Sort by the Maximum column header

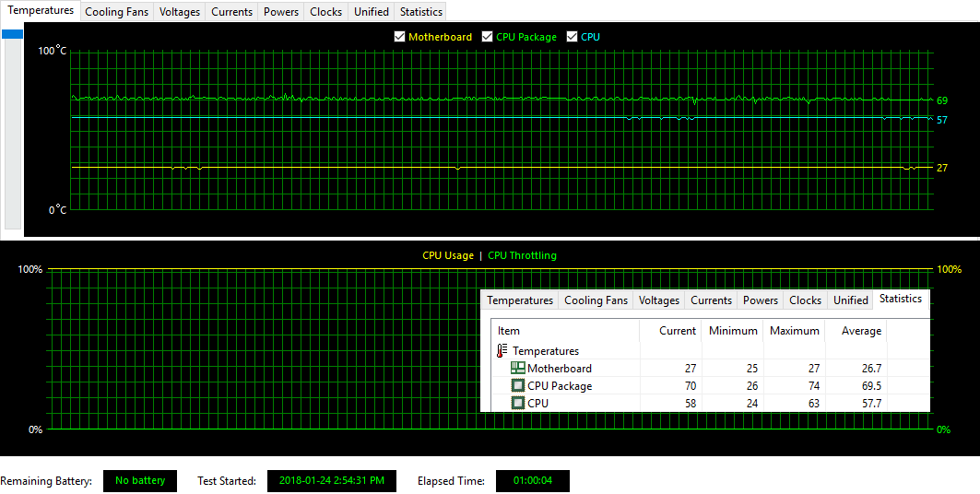click(794, 331)
